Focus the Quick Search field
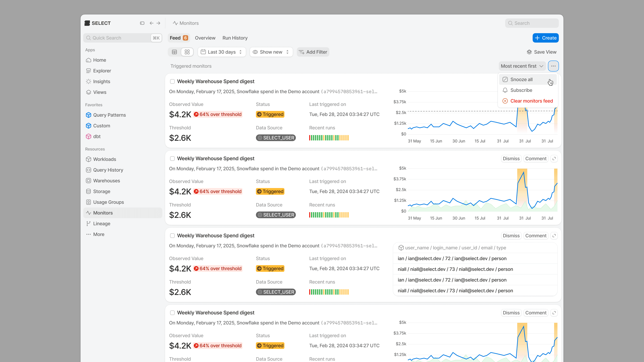The image size is (644, 362). (x=122, y=38)
